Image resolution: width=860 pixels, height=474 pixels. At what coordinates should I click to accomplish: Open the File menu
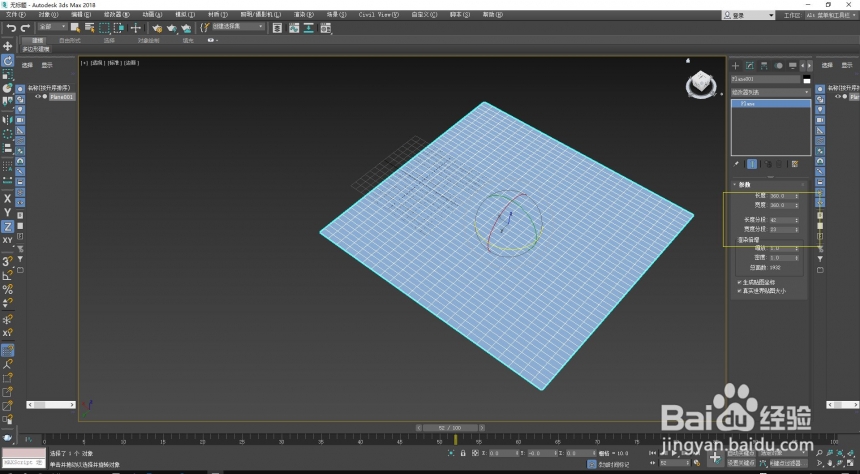(x=15, y=15)
